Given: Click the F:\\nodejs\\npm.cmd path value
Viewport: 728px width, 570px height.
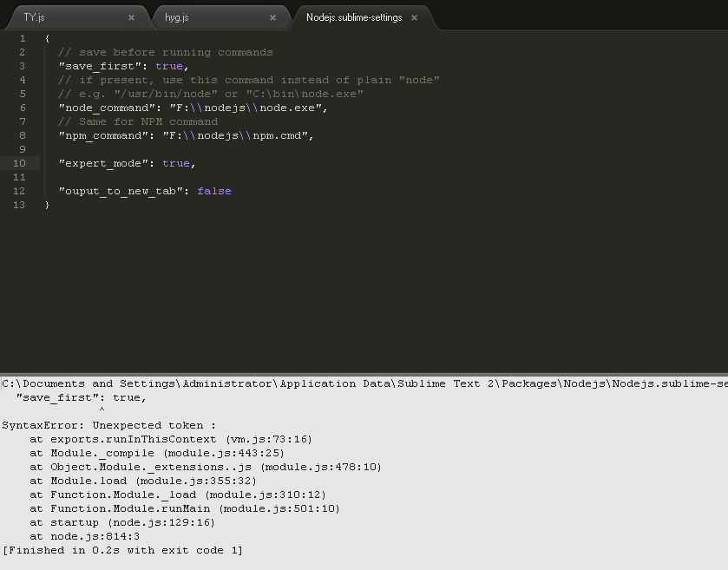Looking at the screenshot, I should 235,136.
